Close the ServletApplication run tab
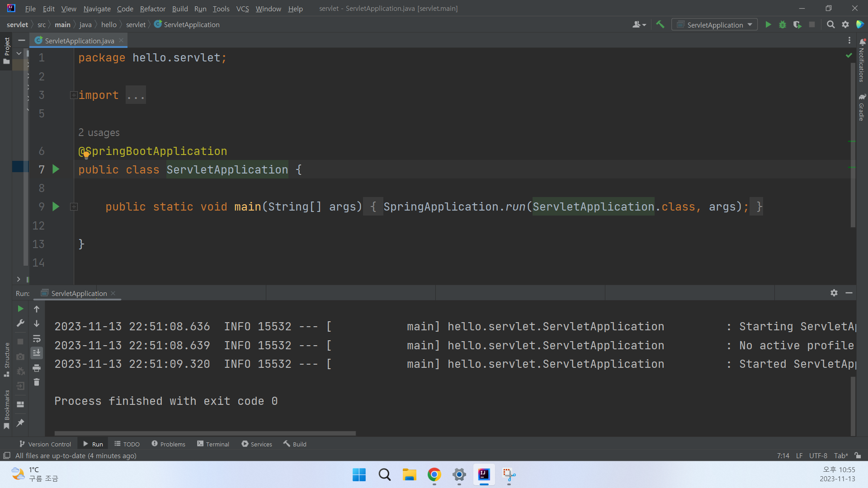The image size is (868, 488). [113, 293]
